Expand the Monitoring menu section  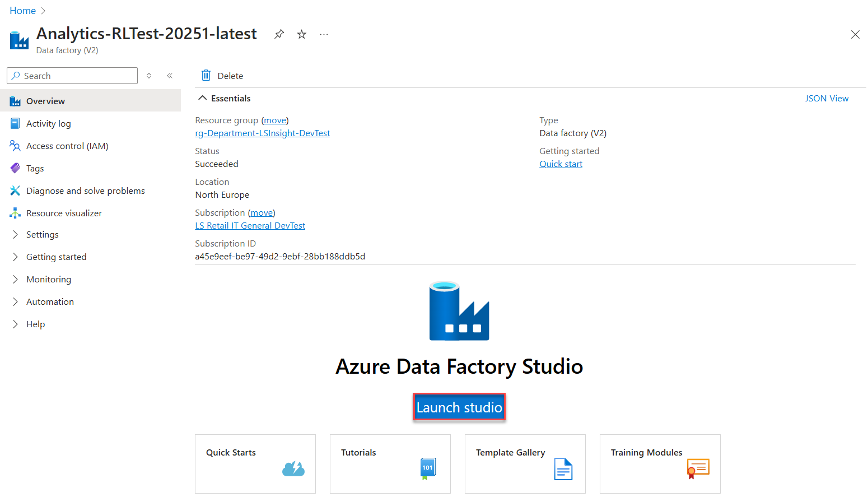click(49, 280)
